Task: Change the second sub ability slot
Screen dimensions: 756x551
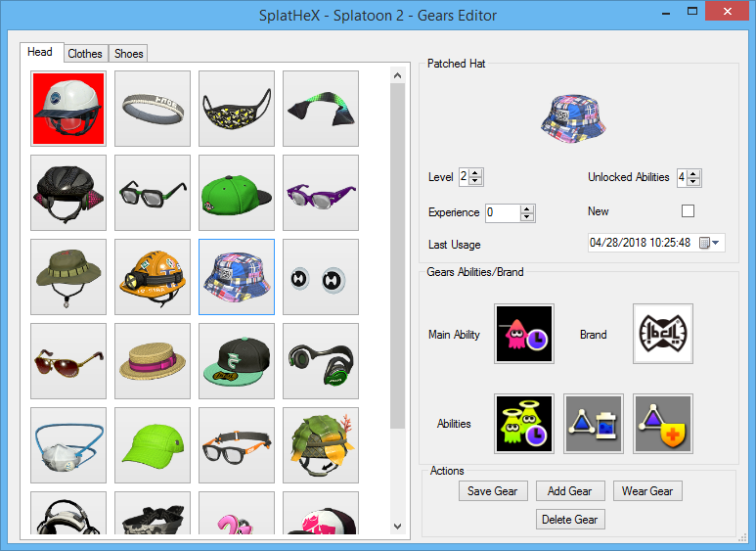Action: pos(594,424)
